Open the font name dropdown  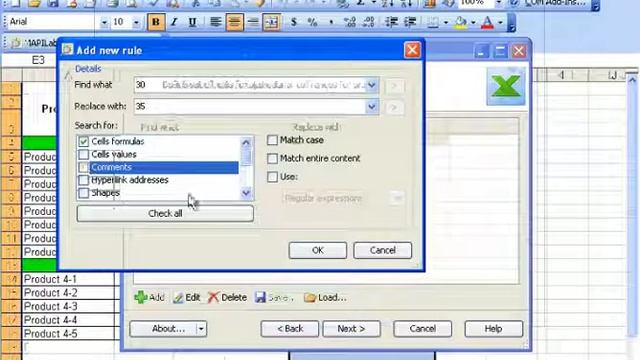click(x=104, y=22)
